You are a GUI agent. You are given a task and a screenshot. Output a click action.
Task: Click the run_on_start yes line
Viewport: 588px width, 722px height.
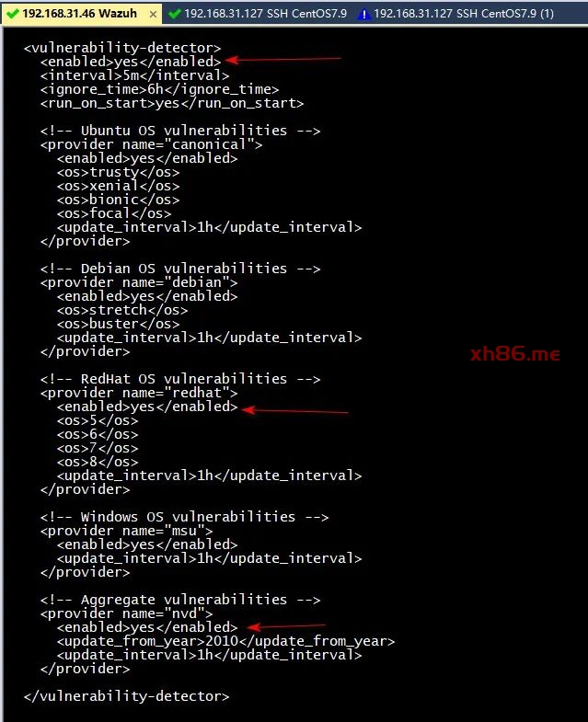click(172, 103)
